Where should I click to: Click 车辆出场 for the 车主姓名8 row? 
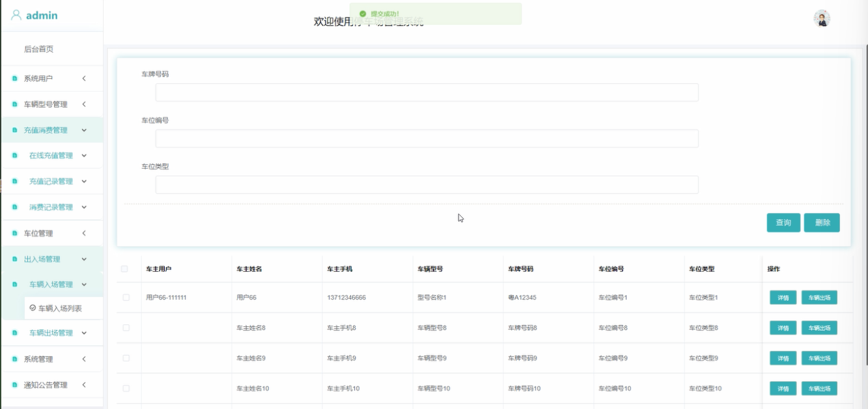pyautogui.click(x=819, y=328)
